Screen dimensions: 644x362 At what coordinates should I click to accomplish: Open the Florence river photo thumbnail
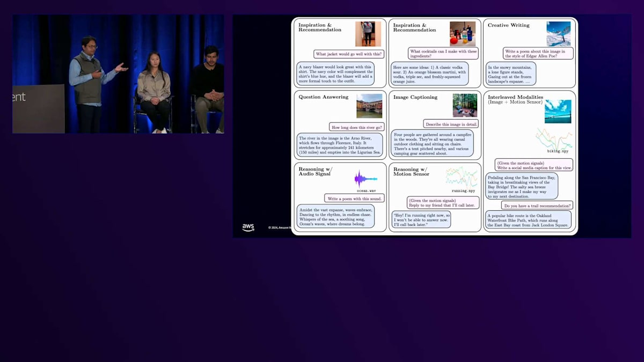(x=369, y=106)
